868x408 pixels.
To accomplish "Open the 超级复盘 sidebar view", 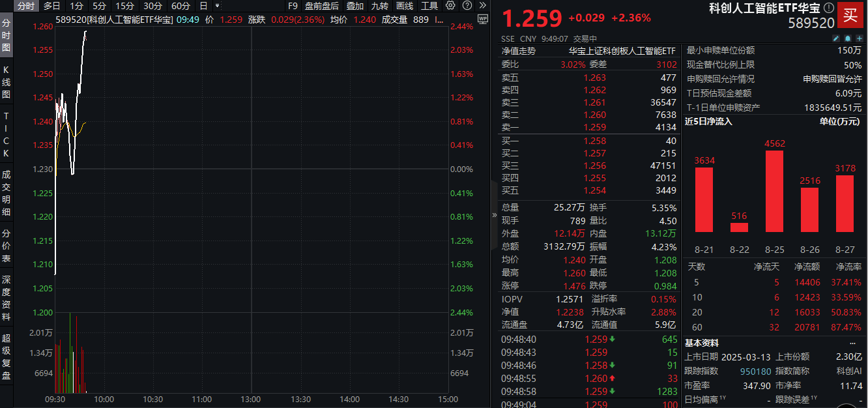I will (6, 357).
